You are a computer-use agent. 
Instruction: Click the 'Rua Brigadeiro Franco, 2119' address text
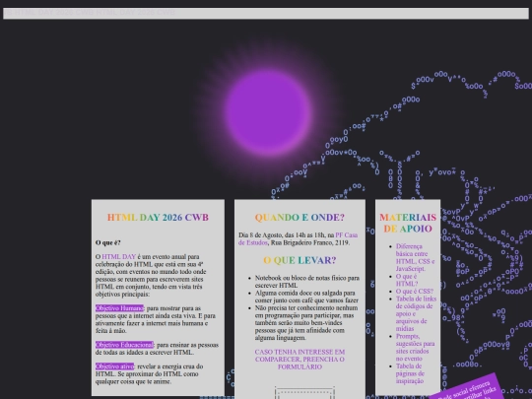point(309,242)
